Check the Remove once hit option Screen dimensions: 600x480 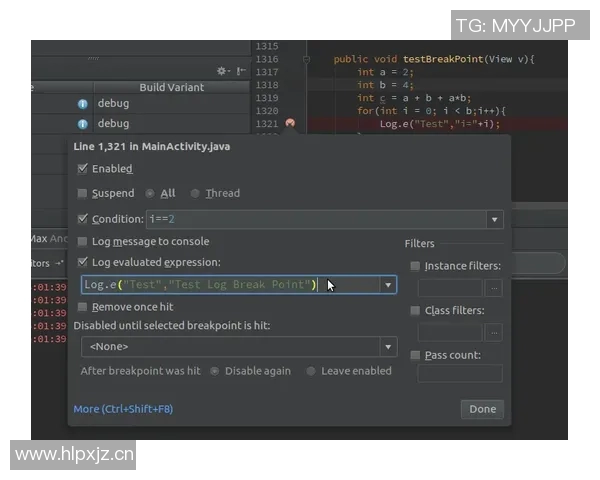(x=82, y=307)
